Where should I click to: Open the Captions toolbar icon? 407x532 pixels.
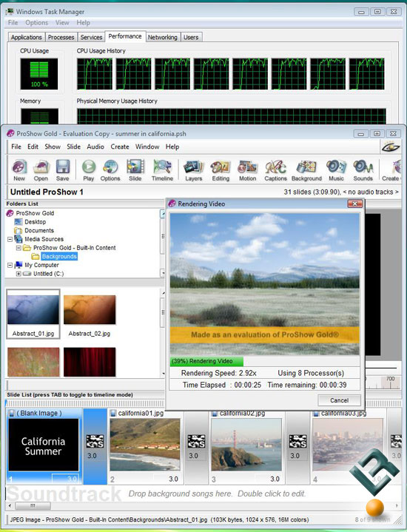tap(275, 170)
